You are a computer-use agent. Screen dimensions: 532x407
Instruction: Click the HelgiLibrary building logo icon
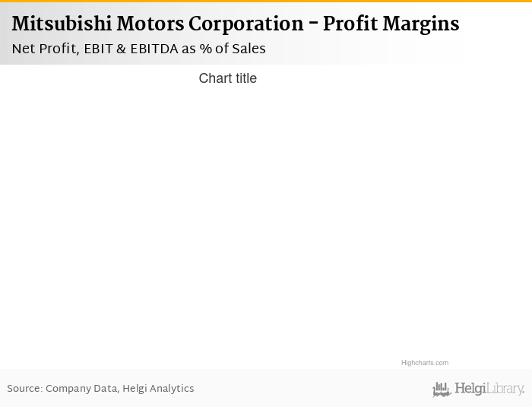click(442, 390)
